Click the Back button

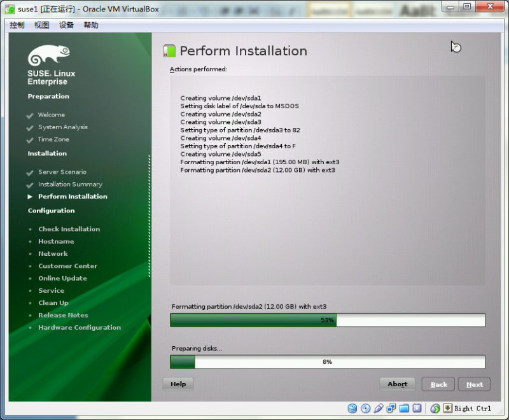pos(438,384)
